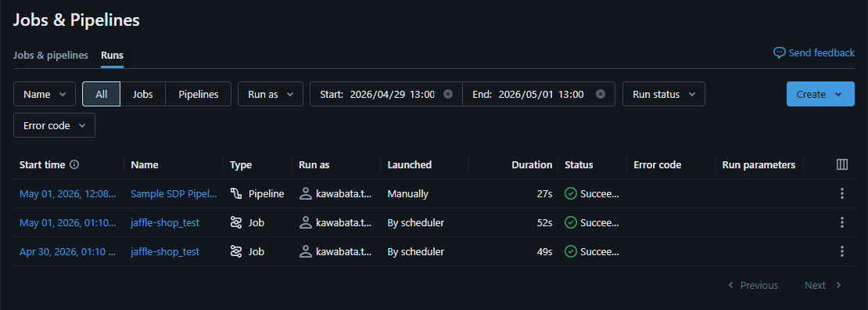Viewport: 868px width, 310px height.
Task: Click the Duration column header
Action: click(532, 164)
